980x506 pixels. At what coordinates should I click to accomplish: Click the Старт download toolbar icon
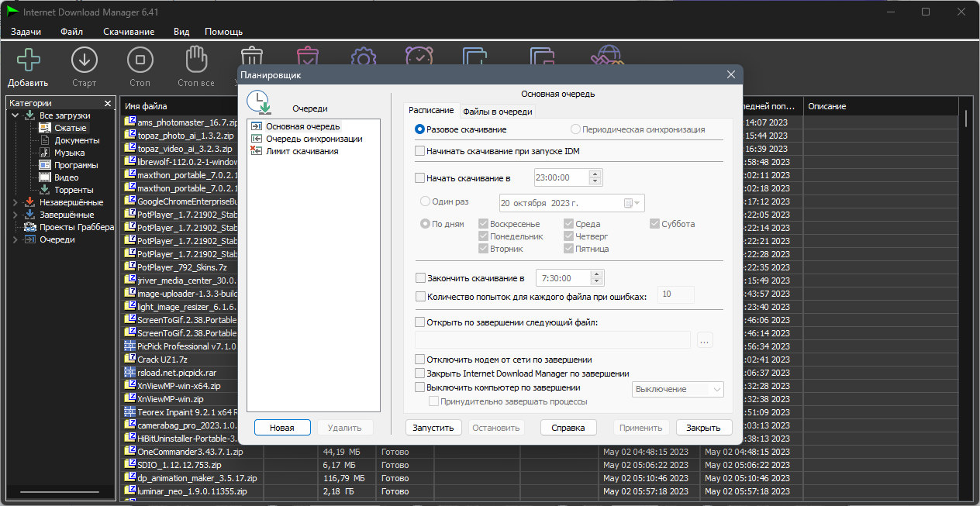point(84,60)
